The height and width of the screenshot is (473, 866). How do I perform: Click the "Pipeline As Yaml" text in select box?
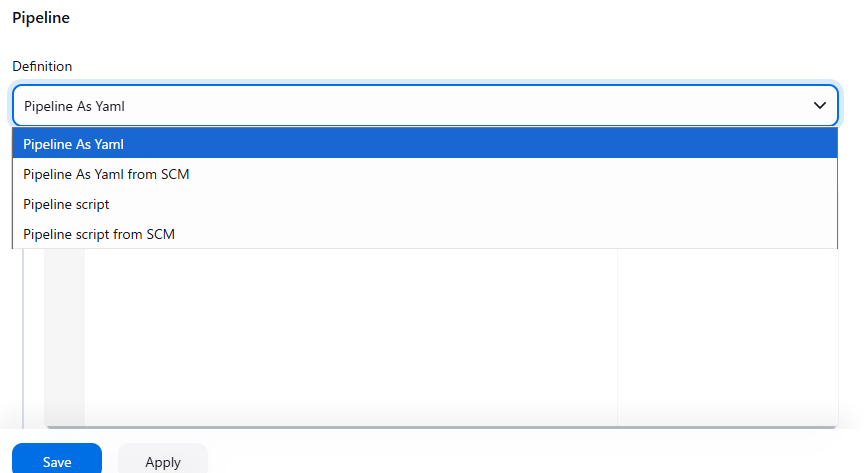coord(74,105)
